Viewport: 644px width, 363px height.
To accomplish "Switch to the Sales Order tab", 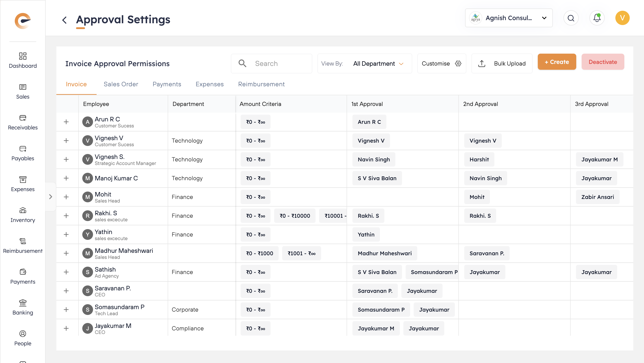I will click(x=121, y=84).
